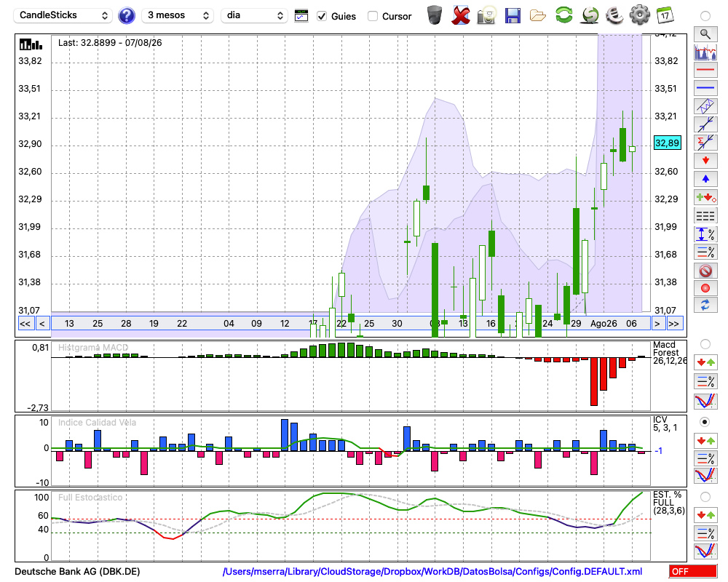Click the floppy disk save icon

pyautogui.click(x=513, y=16)
